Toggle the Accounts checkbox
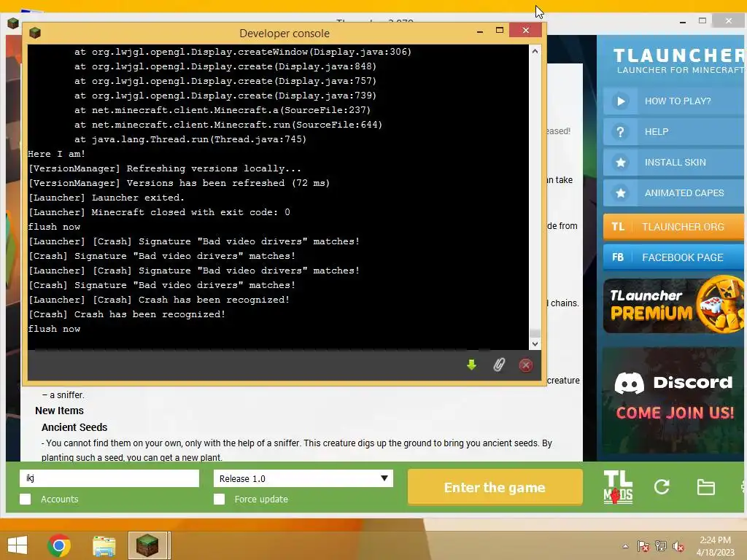The image size is (747, 560). point(26,499)
